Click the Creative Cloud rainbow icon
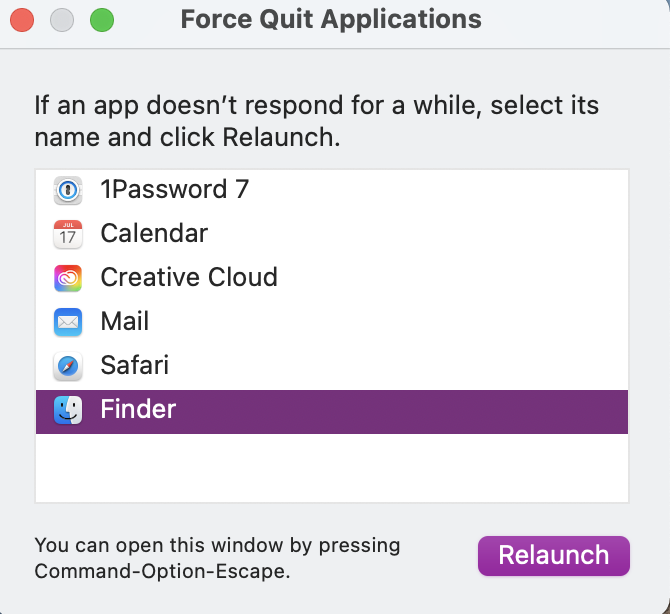This screenshot has width=670, height=614. (x=67, y=278)
